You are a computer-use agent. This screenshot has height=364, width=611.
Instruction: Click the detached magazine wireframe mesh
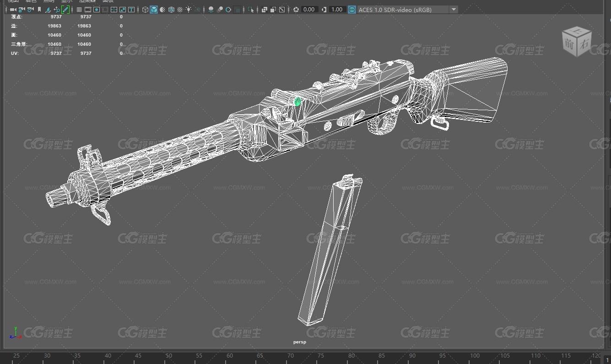pos(330,249)
